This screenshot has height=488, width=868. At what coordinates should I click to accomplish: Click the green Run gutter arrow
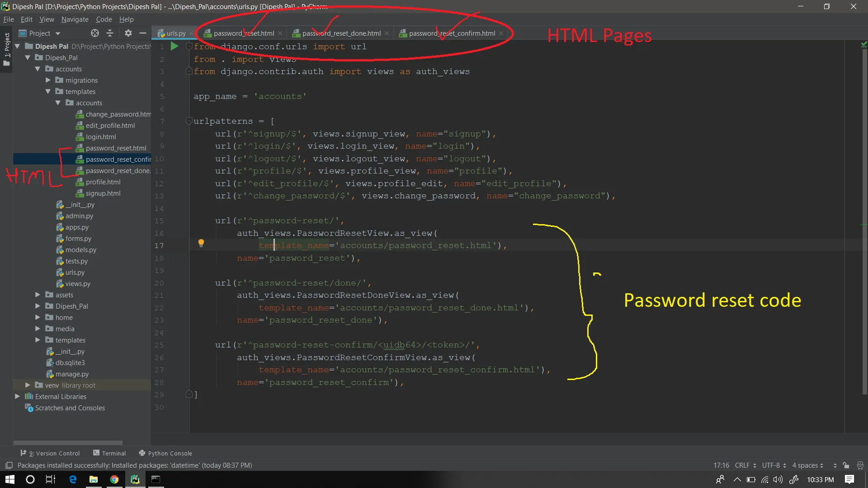point(174,46)
